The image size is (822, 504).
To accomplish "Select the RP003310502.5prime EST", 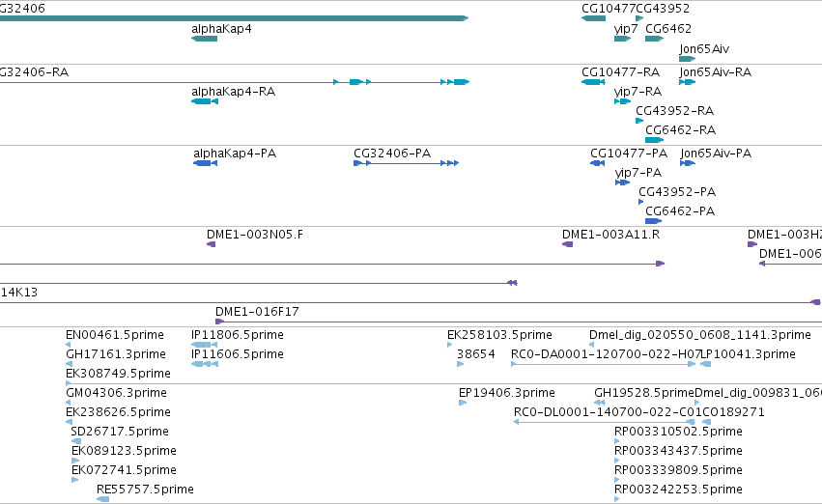I will pyautogui.click(x=617, y=441).
